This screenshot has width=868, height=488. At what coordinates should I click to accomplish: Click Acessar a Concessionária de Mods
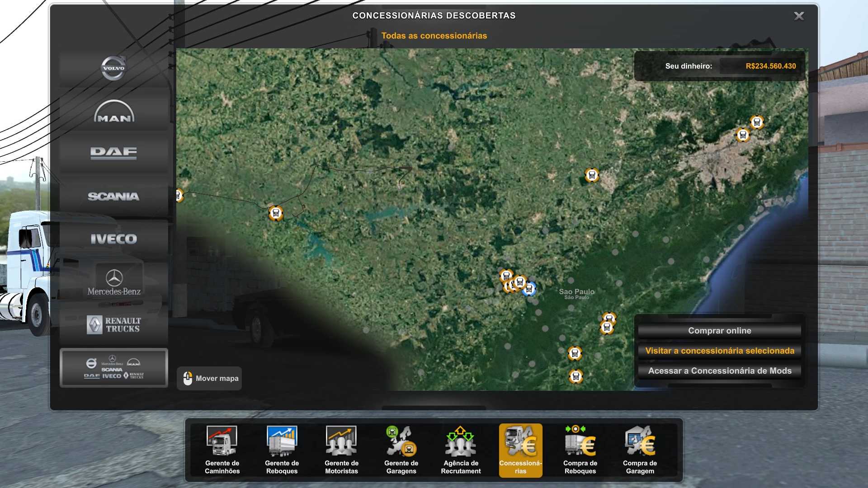pos(719,371)
